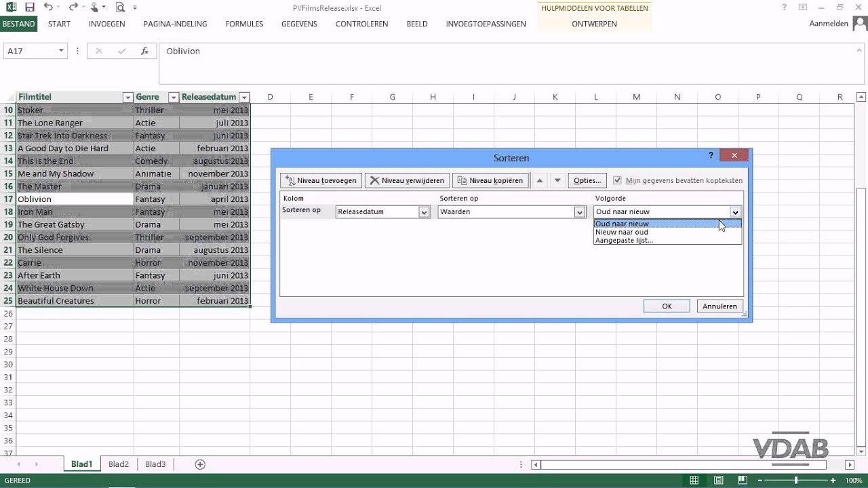Image resolution: width=868 pixels, height=488 pixels.
Task: Click Niveau toevoegen button
Action: pyautogui.click(x=321, y=180)
